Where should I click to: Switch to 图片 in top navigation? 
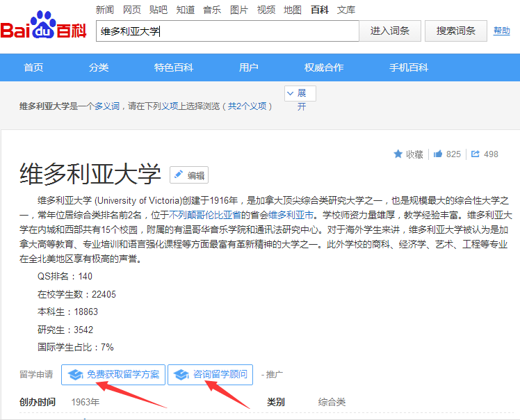tap(239, 10)
